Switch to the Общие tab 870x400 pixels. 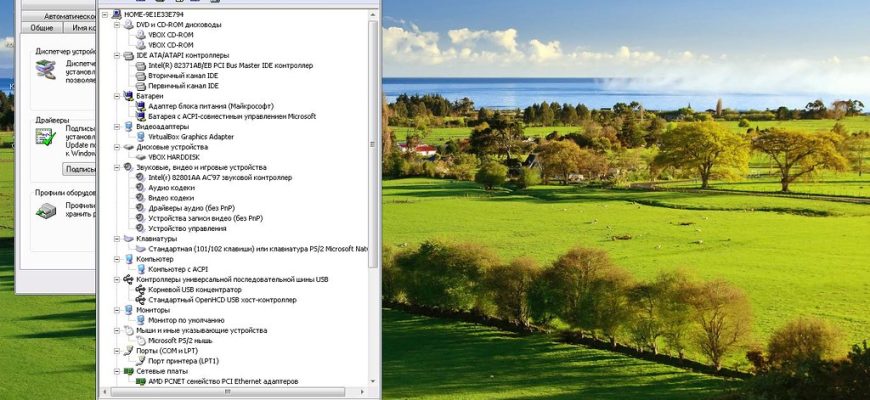coord(41,28)
